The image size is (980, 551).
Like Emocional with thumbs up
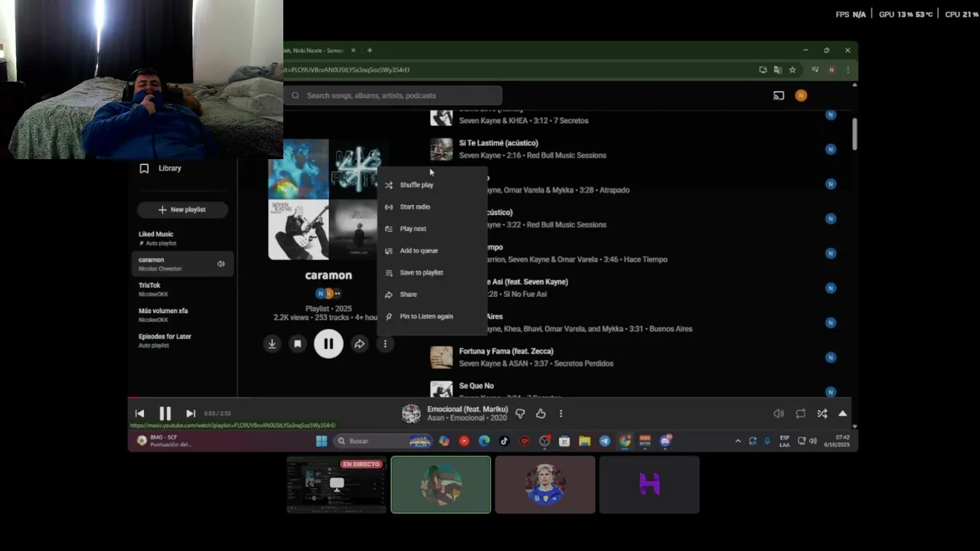tap(541, 413)
